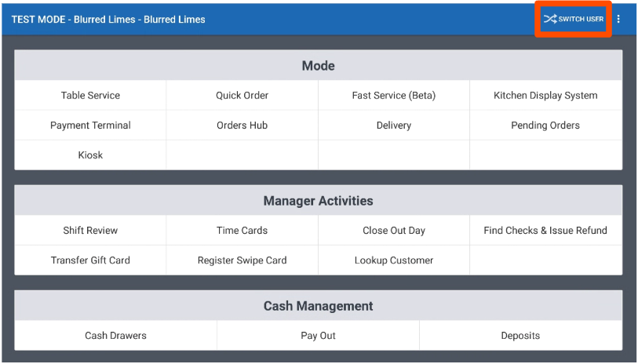Open Lookup Customer
The width and height of the screenshot is (638, 364).
tap(393, 260)
